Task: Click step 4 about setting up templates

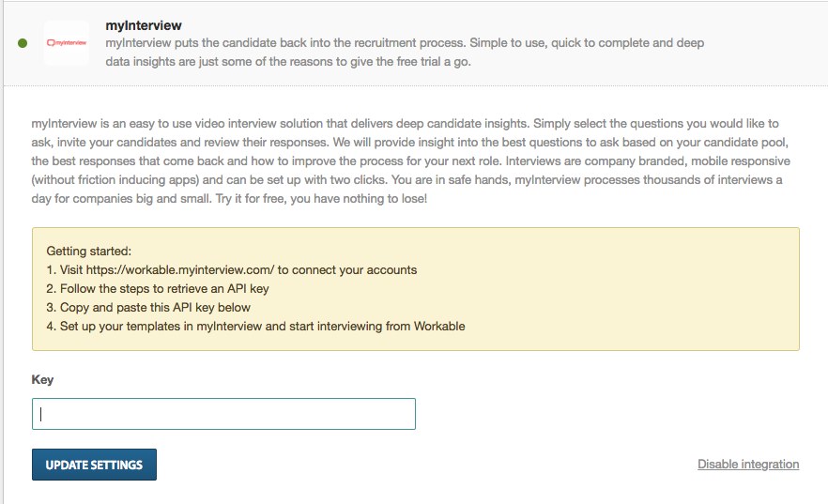Action: pos(255,327)
